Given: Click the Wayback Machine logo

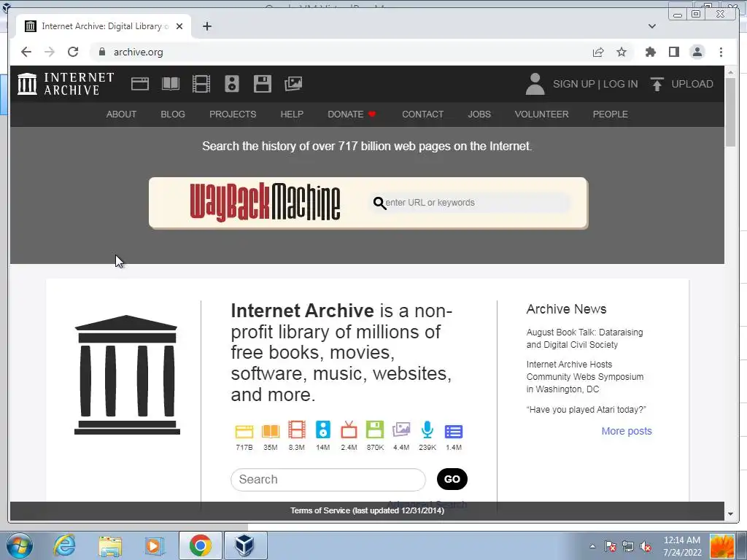Looking at the screenshot, I should [x=265, y=203].
